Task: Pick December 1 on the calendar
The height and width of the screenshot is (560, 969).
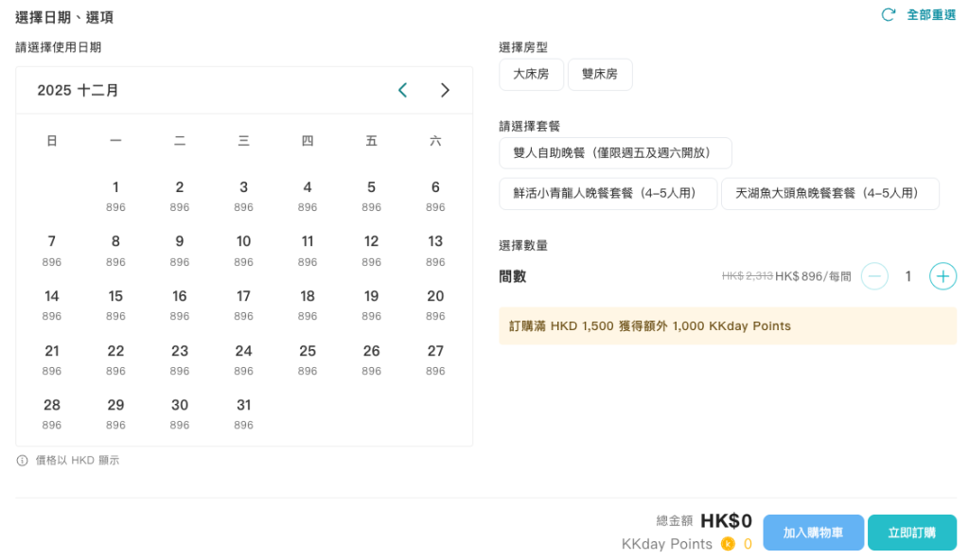Action: pos(115,195)
